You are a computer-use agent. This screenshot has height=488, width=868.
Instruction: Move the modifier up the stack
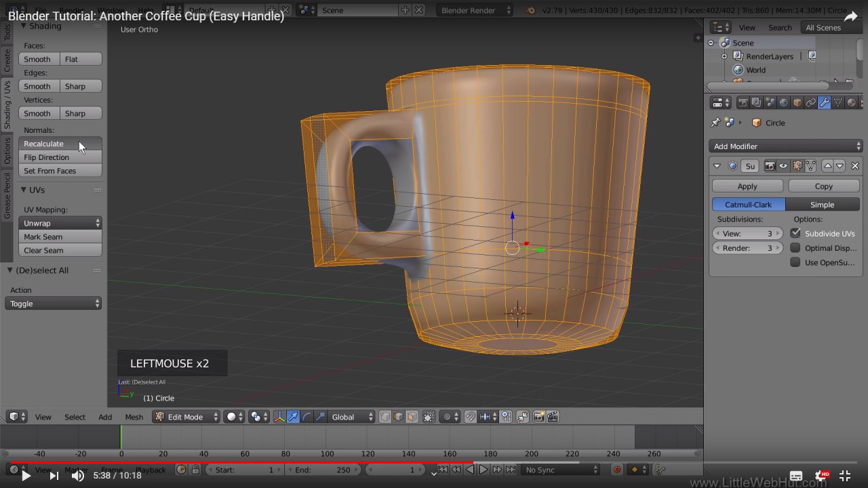click(827, 166)
